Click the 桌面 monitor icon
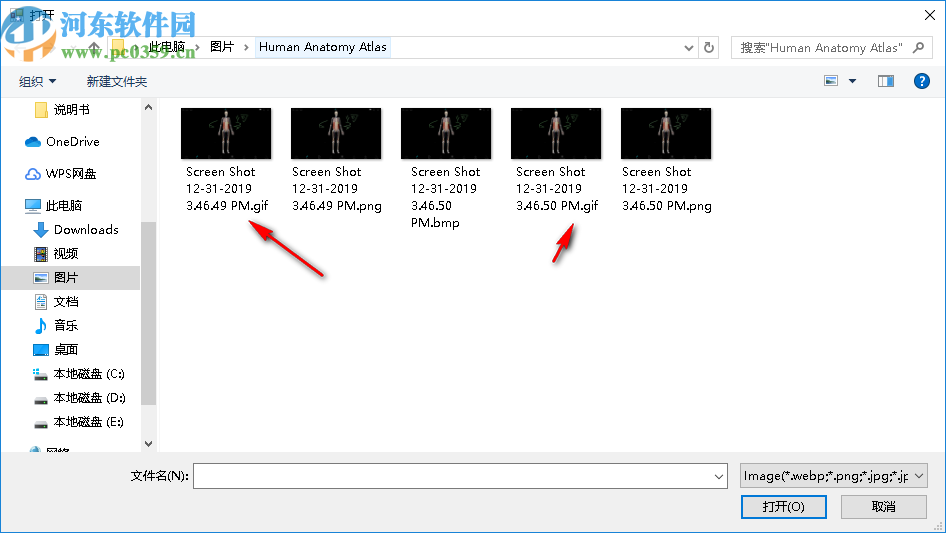 click(40, 350)
